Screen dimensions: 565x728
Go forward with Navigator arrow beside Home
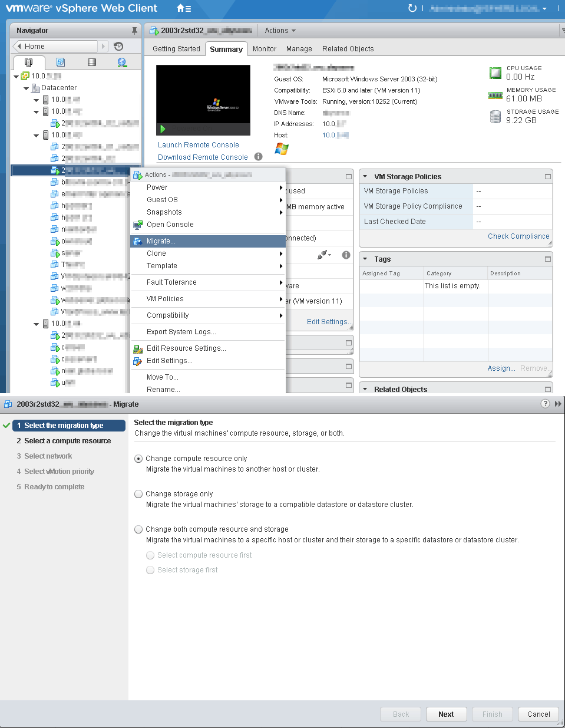point(104,46)
